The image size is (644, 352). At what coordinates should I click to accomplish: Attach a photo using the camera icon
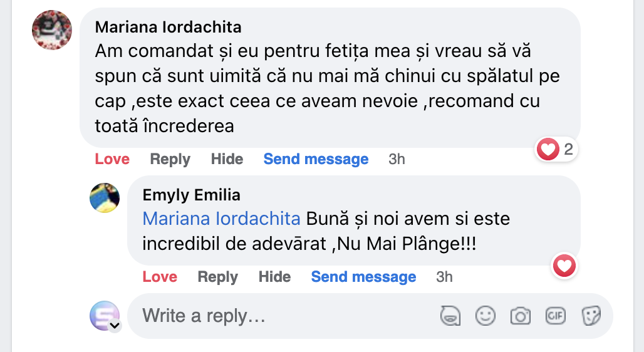pyautogui.click(x=521, y=316)
